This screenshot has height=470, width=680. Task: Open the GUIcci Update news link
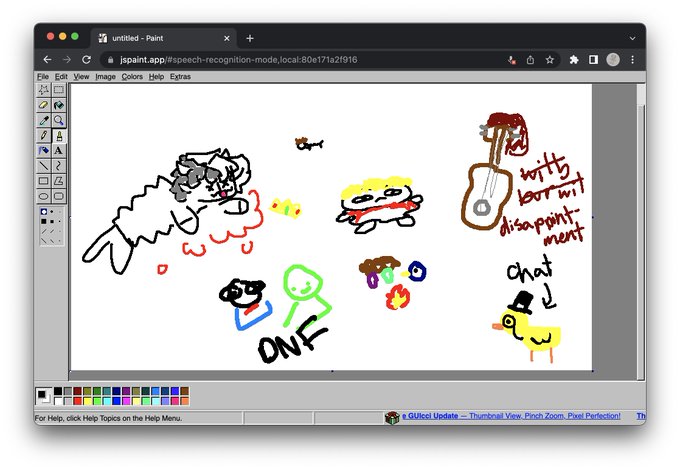(511, 416)
